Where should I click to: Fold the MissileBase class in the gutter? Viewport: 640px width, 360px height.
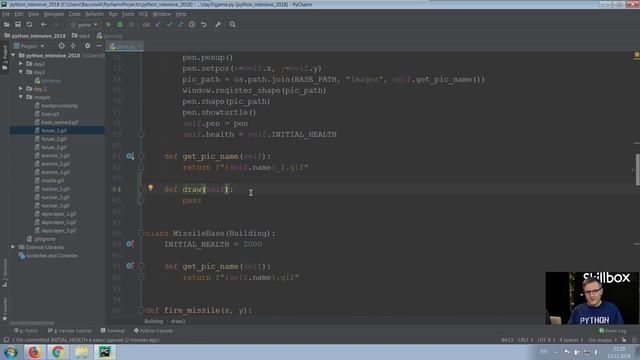tap(141, 233)
